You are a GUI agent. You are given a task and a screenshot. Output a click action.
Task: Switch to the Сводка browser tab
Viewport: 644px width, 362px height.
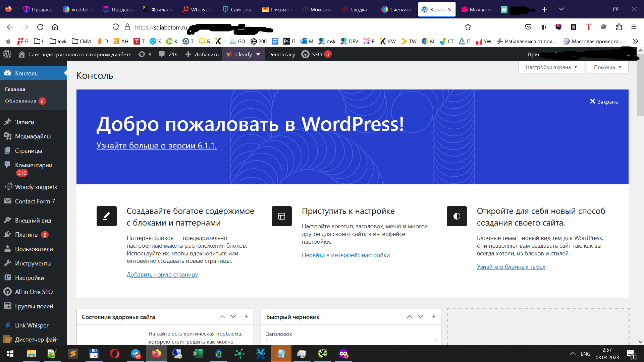click(357, 9)
